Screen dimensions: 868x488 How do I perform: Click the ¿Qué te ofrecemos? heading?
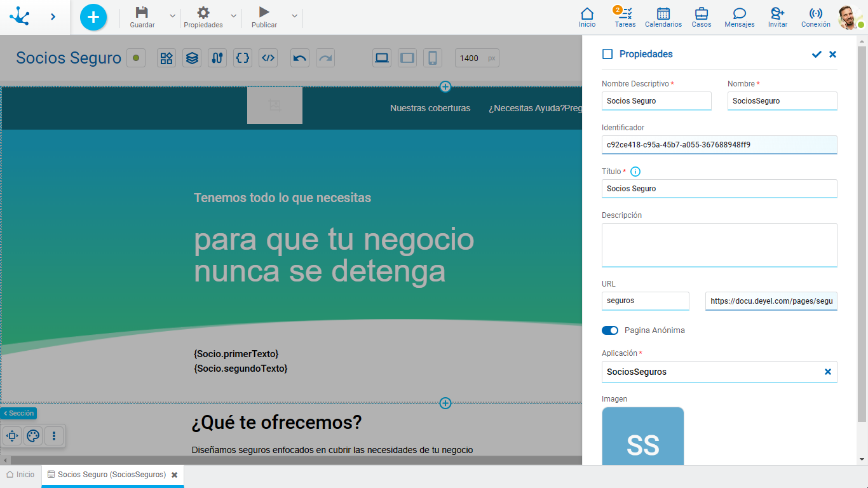(x=277, y=423)
